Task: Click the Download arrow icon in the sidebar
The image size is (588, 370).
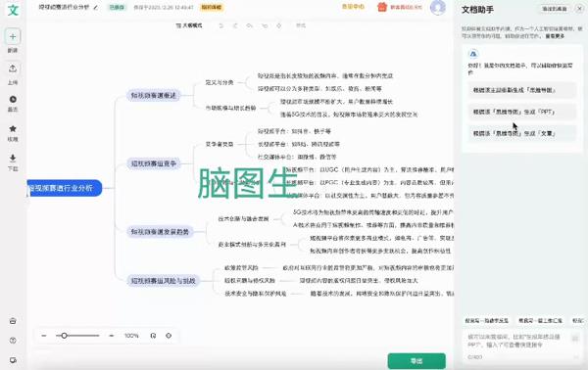Action: (13, 158)
